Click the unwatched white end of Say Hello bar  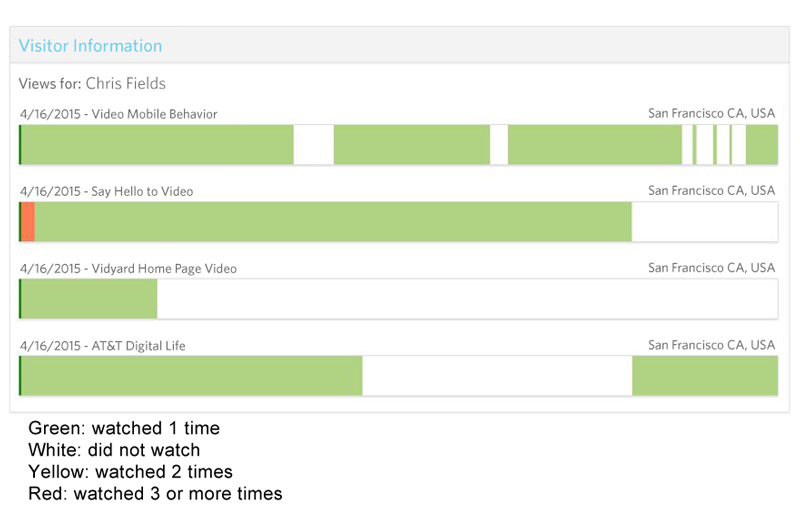click(x=704, y=221)
